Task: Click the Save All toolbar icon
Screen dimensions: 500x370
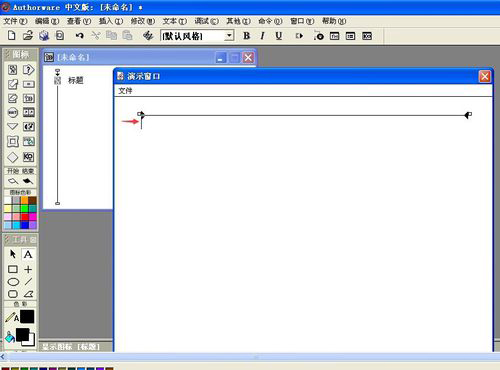Action: click(44, 35)
